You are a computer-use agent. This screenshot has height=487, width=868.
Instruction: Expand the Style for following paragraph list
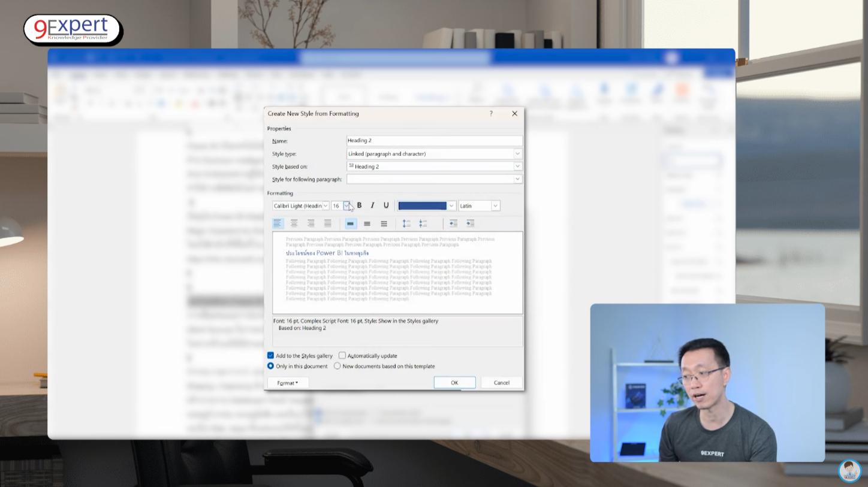517,179
